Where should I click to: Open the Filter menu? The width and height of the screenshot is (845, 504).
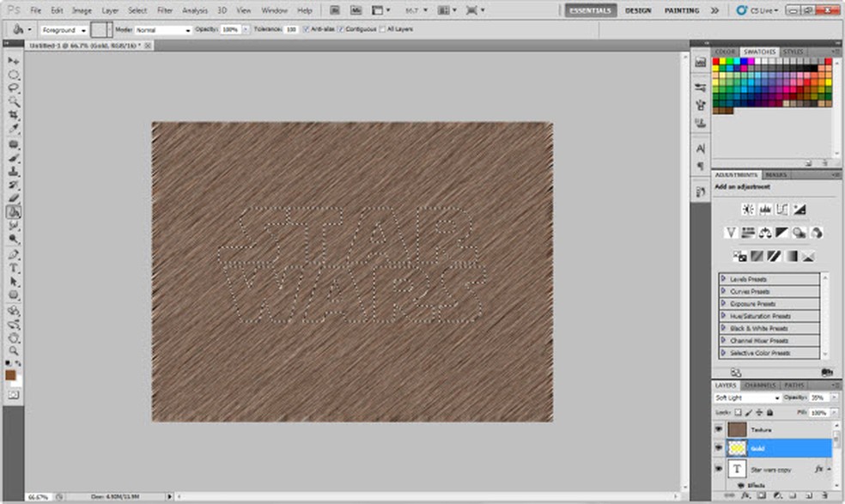[x=165, y=10]
